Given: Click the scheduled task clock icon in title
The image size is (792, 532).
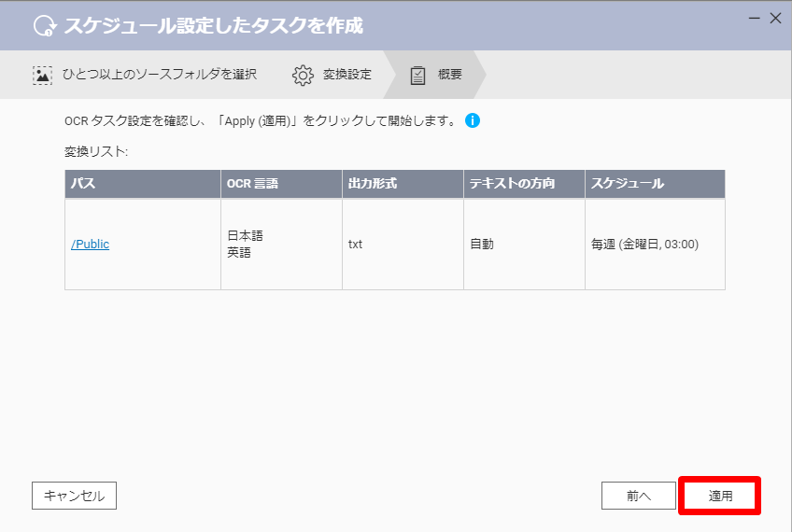Looking at the screenshot, I should point(45,26).
